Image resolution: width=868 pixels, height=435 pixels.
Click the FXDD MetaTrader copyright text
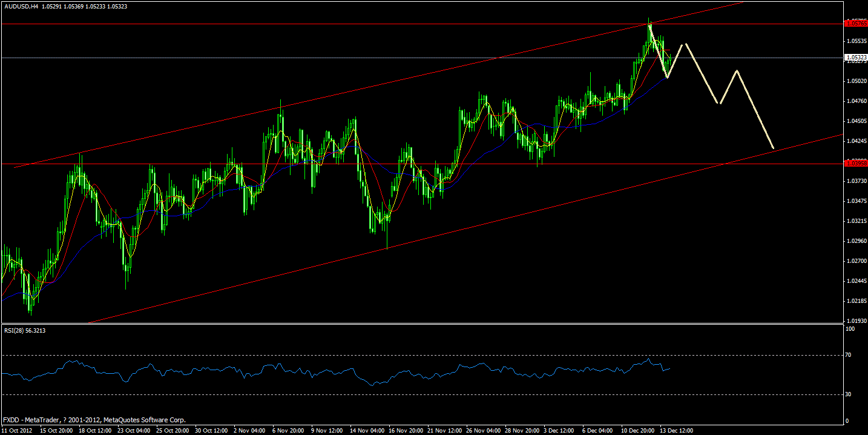pos(94,419)
